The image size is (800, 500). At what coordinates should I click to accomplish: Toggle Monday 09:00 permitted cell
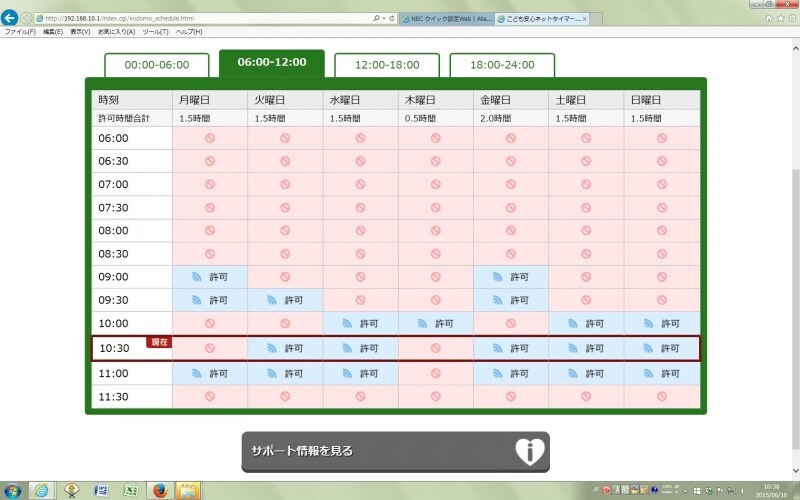click(210, 277)
